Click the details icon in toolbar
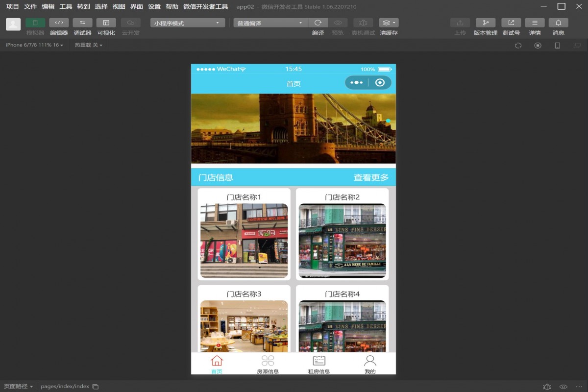 [x=535, y=23]
